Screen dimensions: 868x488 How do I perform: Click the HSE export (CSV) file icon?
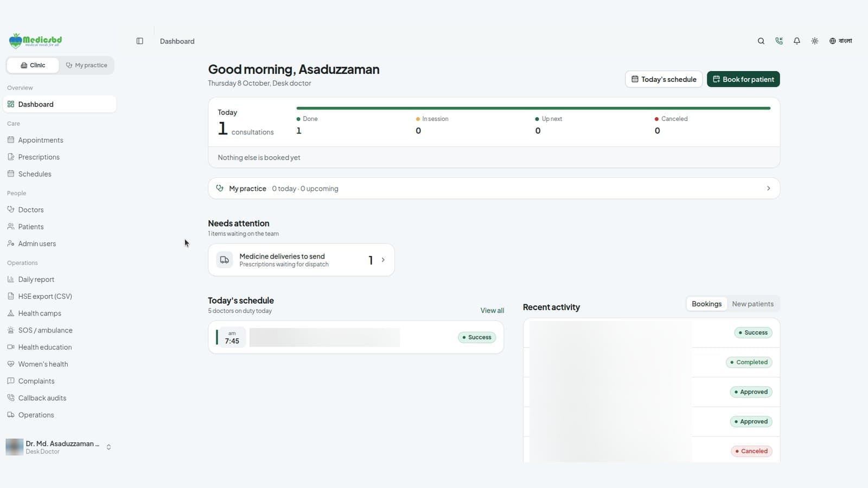point(11,296)
